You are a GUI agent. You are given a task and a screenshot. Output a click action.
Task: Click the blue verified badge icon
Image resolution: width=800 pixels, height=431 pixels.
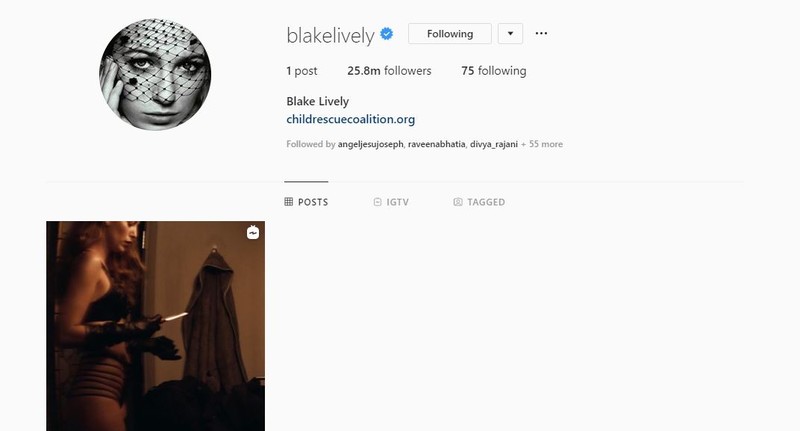click(387, 34)
